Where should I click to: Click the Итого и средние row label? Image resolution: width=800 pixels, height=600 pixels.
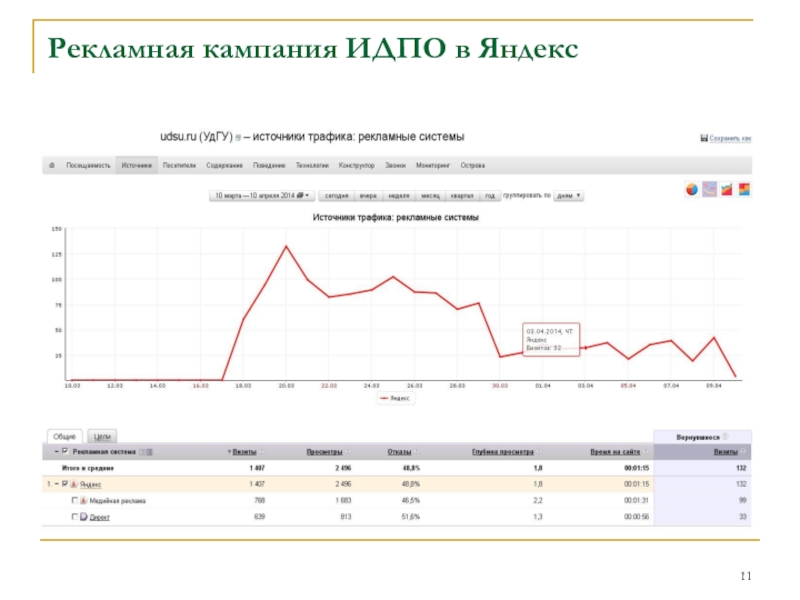tap(88, 468)
